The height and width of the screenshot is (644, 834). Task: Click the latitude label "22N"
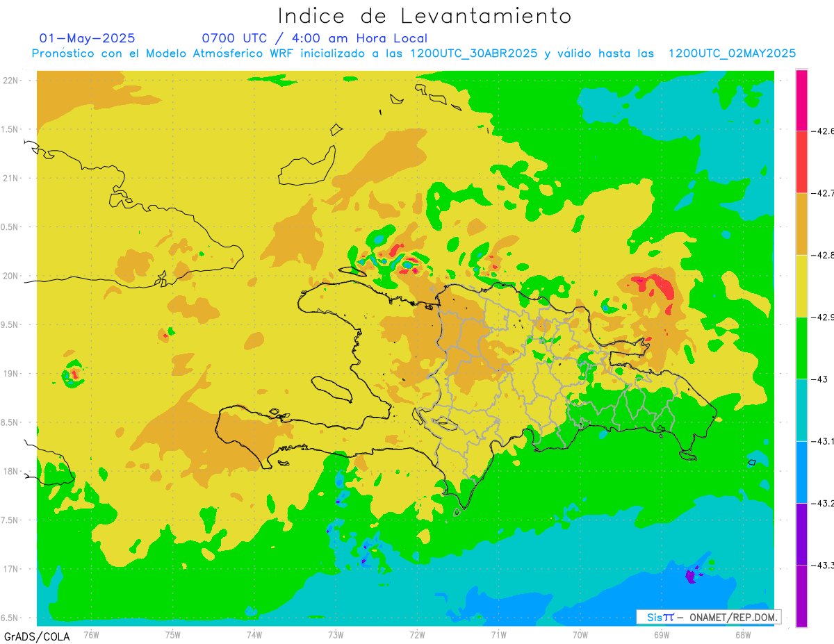click(12, 81)
